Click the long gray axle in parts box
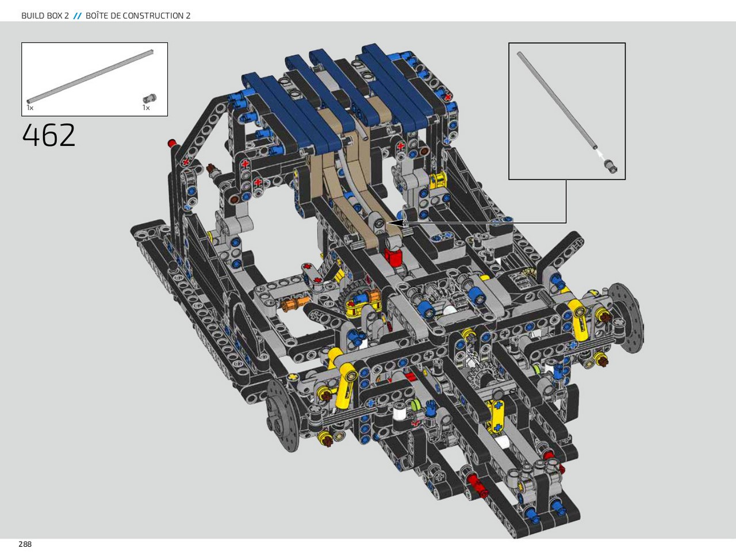This screenshot has height=560, width=736. pos(90,76)
